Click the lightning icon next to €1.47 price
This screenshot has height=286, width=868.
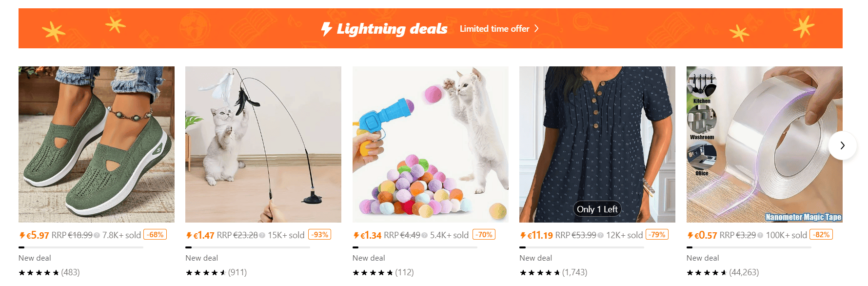click(188, 235)
